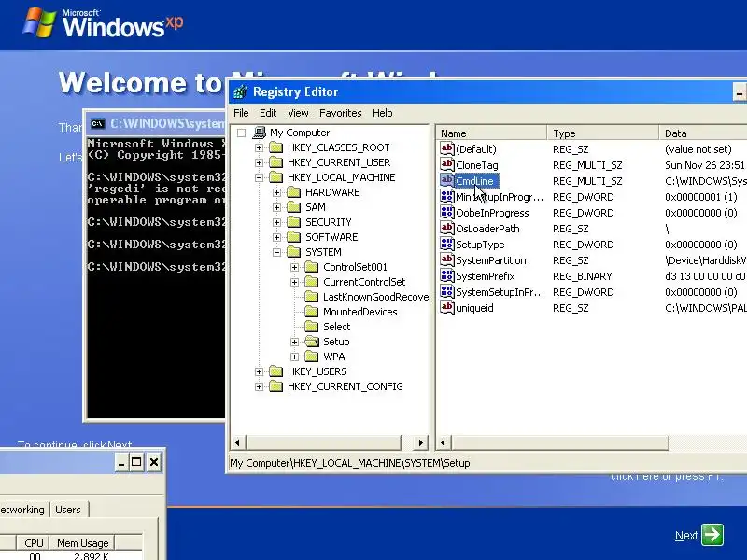The image size is (747, 560).
Task: Expand the SECURITY key
Action: [276, 222]
